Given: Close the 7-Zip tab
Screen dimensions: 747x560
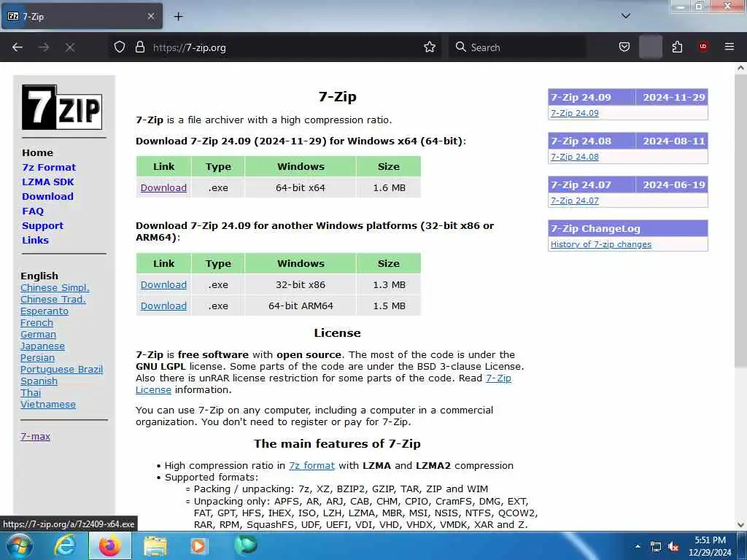Looking at the screenshot, I should [x=150, y=16].
